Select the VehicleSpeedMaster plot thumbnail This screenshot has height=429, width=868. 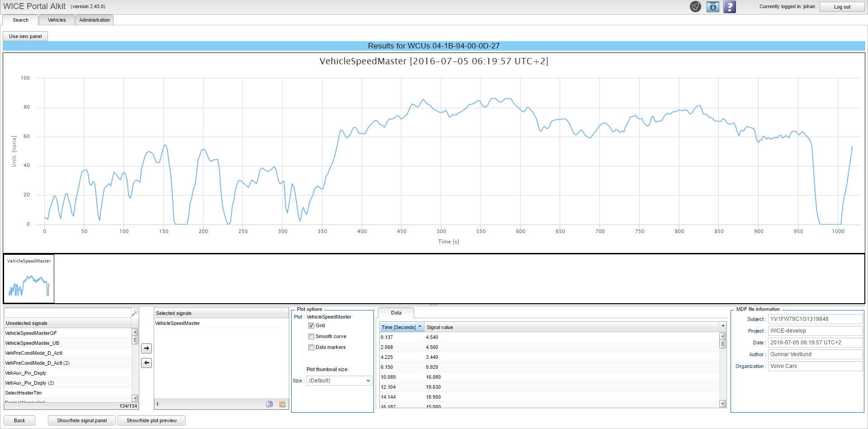click(29, 279)
